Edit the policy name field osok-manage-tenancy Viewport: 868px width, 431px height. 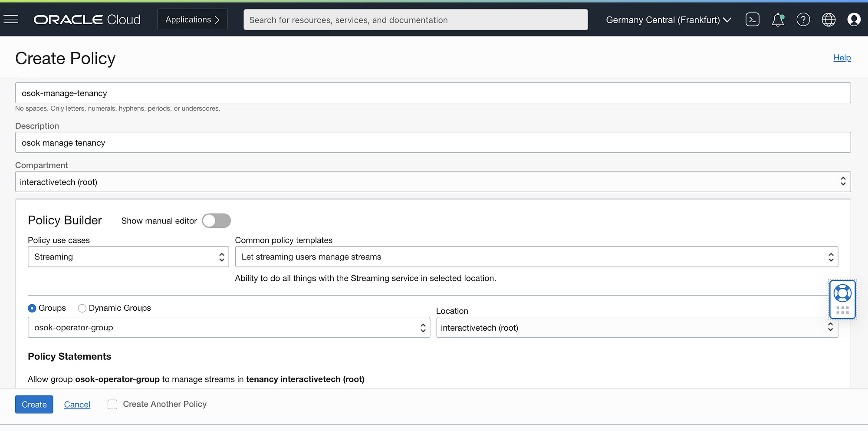coord(433,93)
